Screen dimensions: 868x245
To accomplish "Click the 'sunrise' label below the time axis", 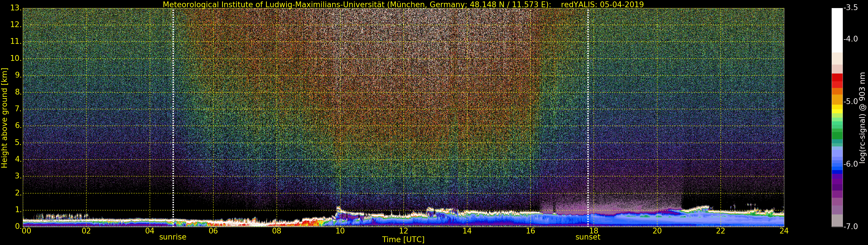I will (173, 237).
